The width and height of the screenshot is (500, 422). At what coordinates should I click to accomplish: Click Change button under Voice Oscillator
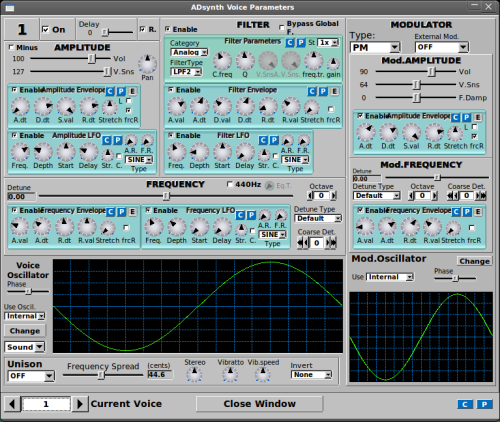pos(25,331)
